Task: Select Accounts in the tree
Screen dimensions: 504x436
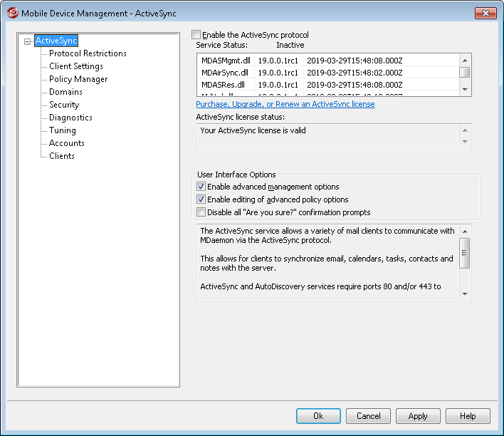Action: click(66, 143)
